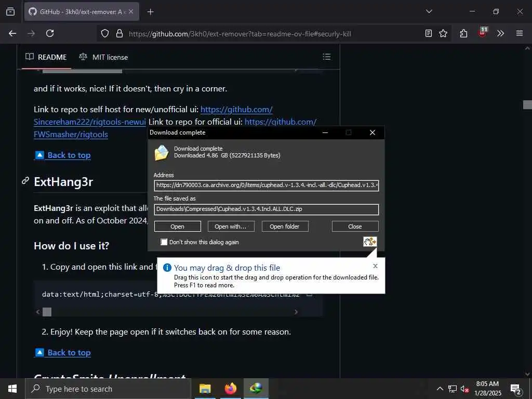Toggle reader view icon
The width and height of the screenshot is (532, 399).
click(429, 33)
